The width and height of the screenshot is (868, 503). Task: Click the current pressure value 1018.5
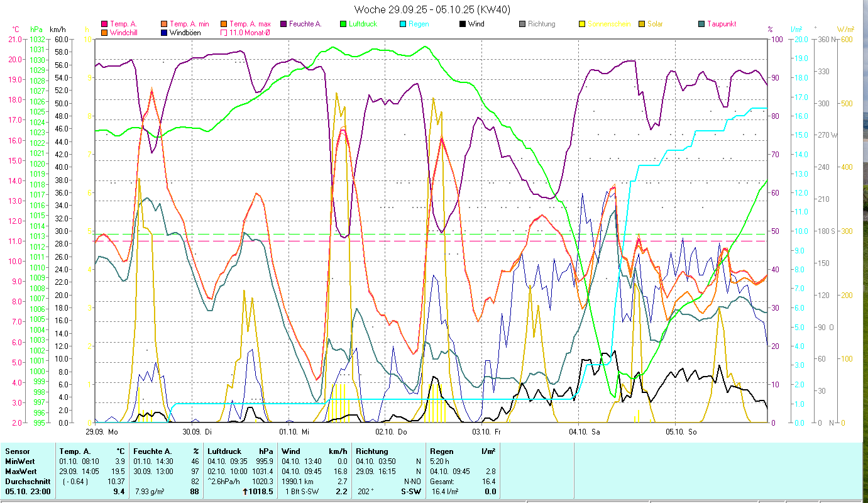pyautogui.click(x=261, y=492)
